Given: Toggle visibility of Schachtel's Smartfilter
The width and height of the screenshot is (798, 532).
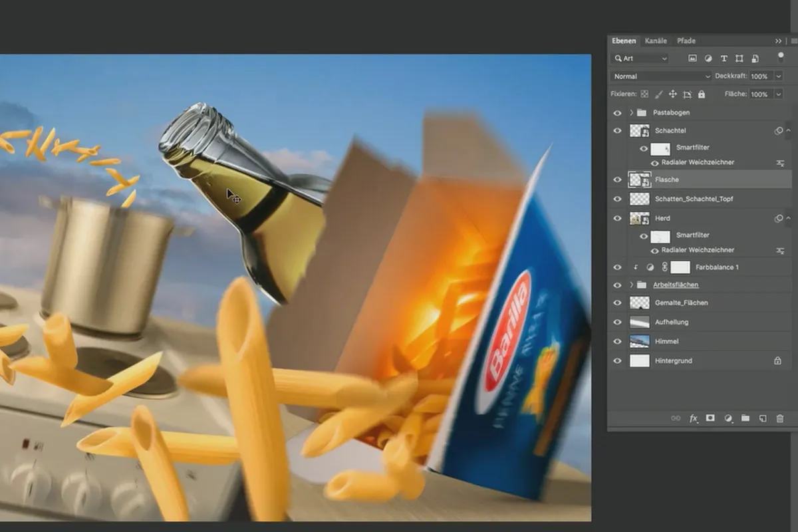Looking at the screenshot, I should (x=643, y=148).
